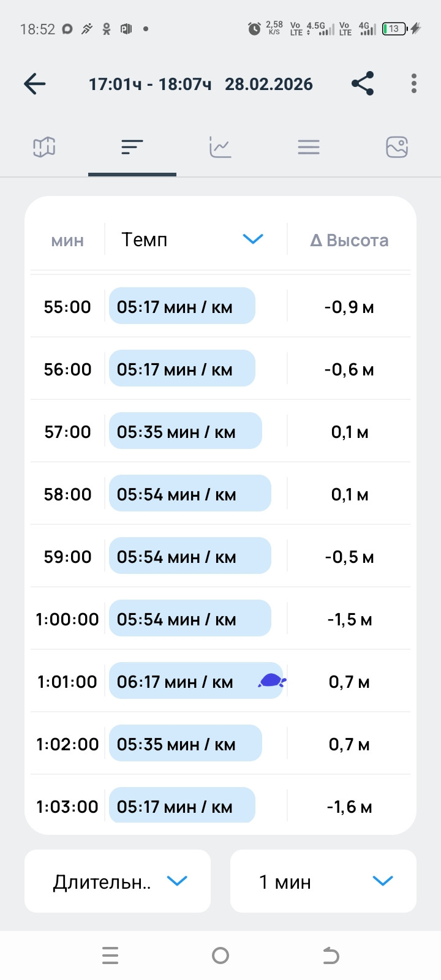Switch to the map tab
The image size is (441, 980).
coord(44,147)
